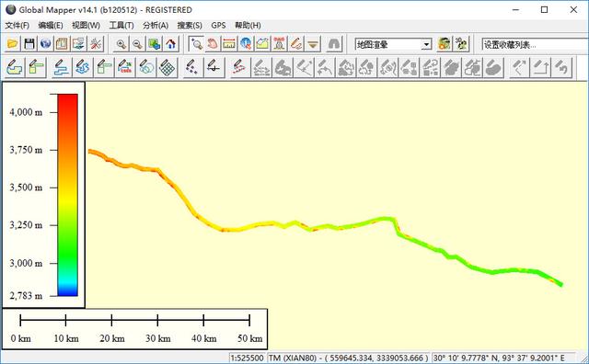Create new point feature tool
The width and height of the screenshot is (589, 364).
(x=192, y=67)
